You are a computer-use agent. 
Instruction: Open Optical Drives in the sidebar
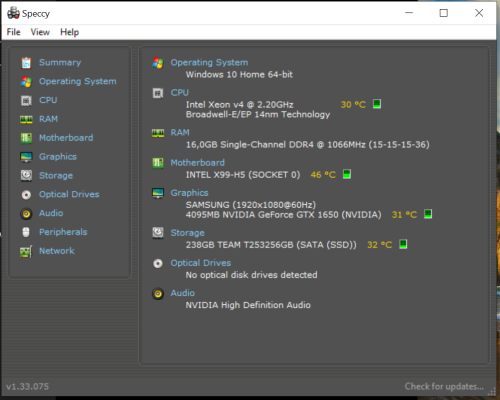tap(69, 194)
